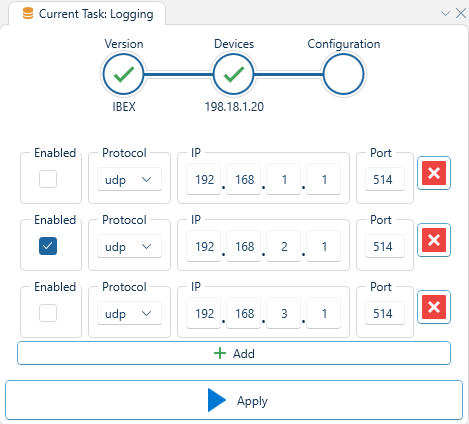
Task: Click the orange database icon in tab
Action: [x=28, y=14]
